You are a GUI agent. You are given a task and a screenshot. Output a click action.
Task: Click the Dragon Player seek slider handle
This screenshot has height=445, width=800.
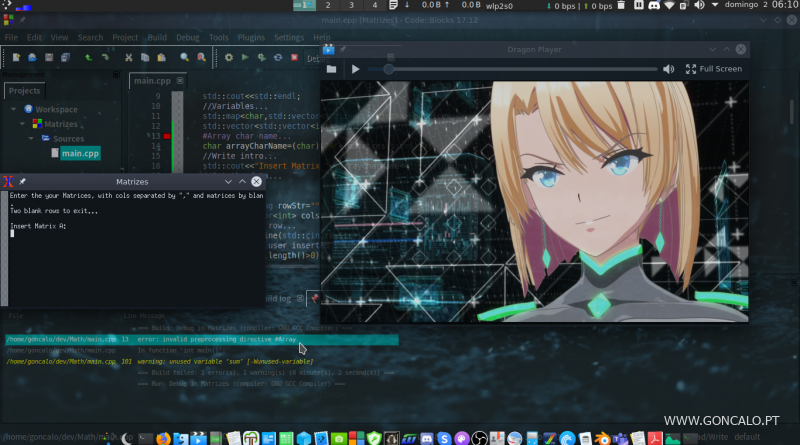[388, 69]
